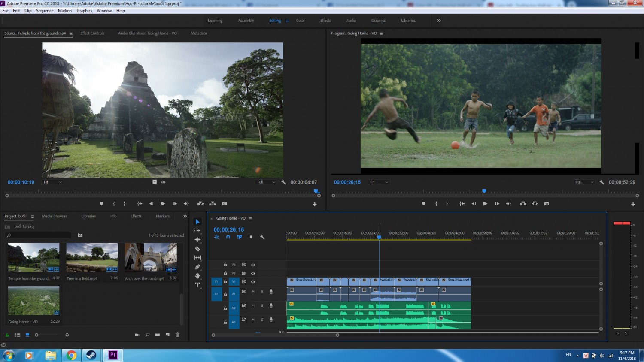Open Going Home - VO timeline panel menu

click(251, 219)
